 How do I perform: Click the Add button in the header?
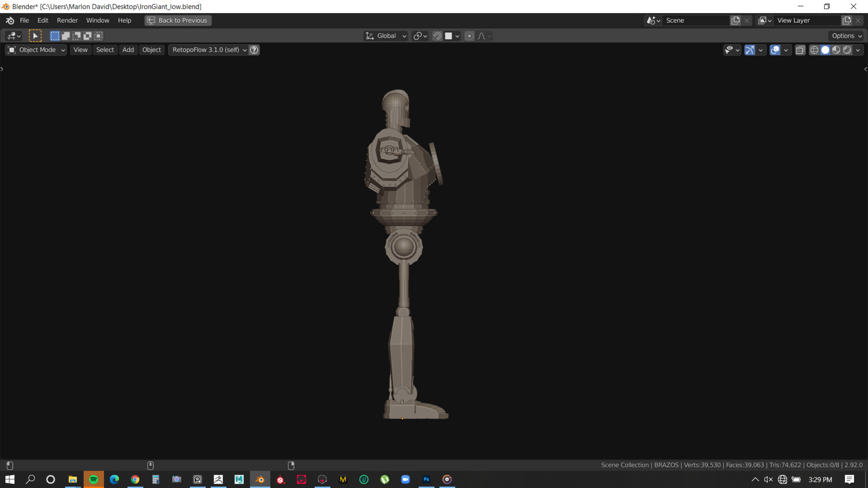coord(128,50)
